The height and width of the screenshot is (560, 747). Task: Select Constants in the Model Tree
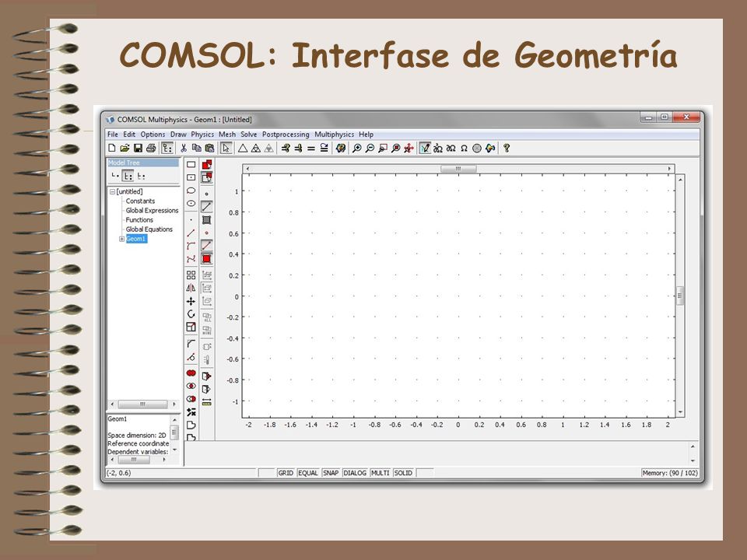(140, 201)
